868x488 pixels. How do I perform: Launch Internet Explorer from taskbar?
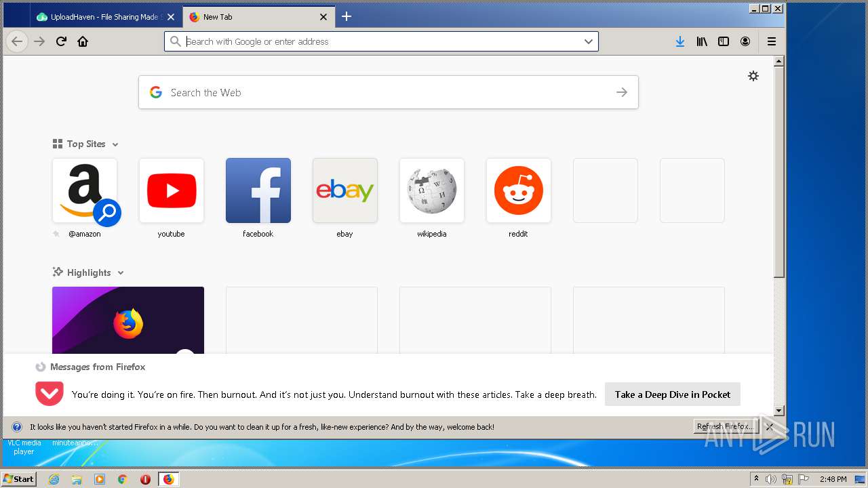[54, 479]
